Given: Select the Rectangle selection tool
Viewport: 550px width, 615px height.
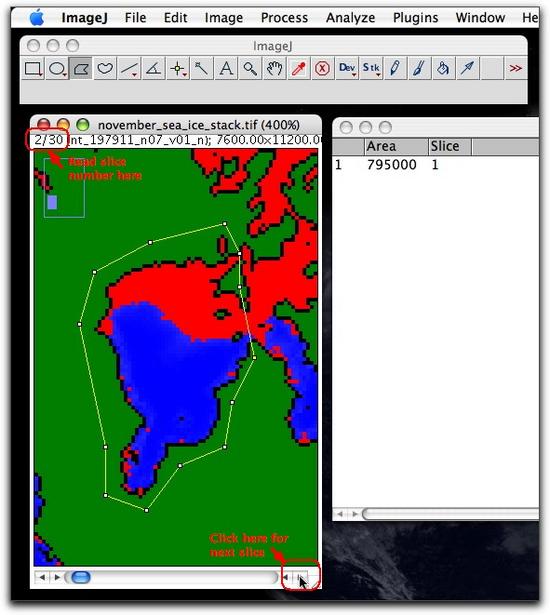Looking at the screenshot, I should pyautogui.click(x=33, y=69).
